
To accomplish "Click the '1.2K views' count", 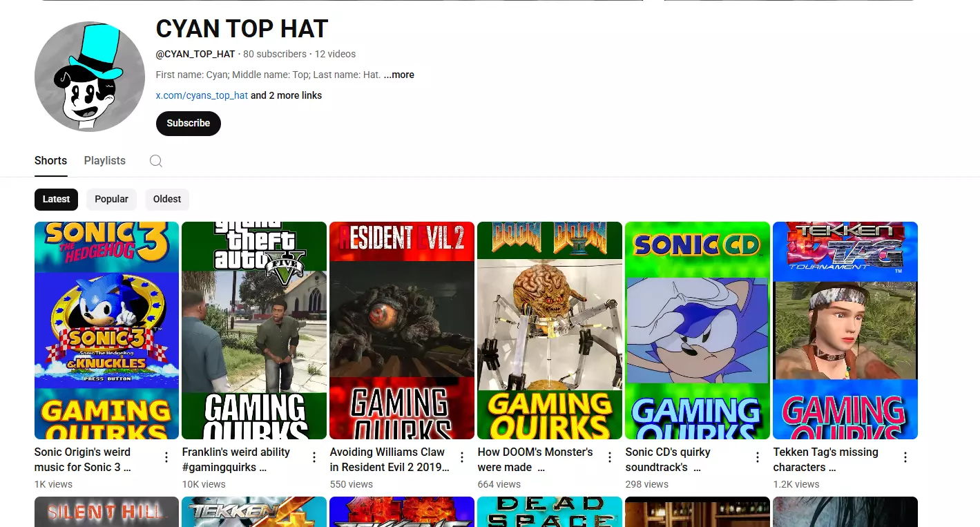I will click(x=796, y=484).
